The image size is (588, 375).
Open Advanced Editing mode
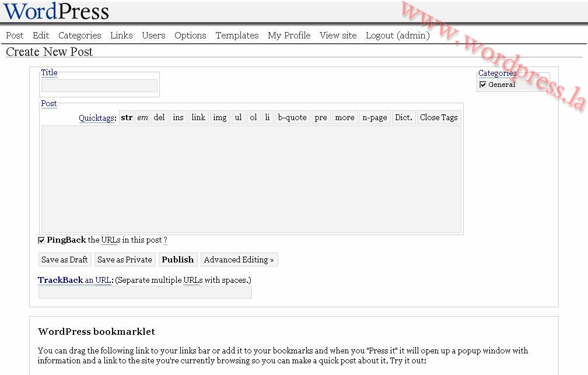(239, 260)
